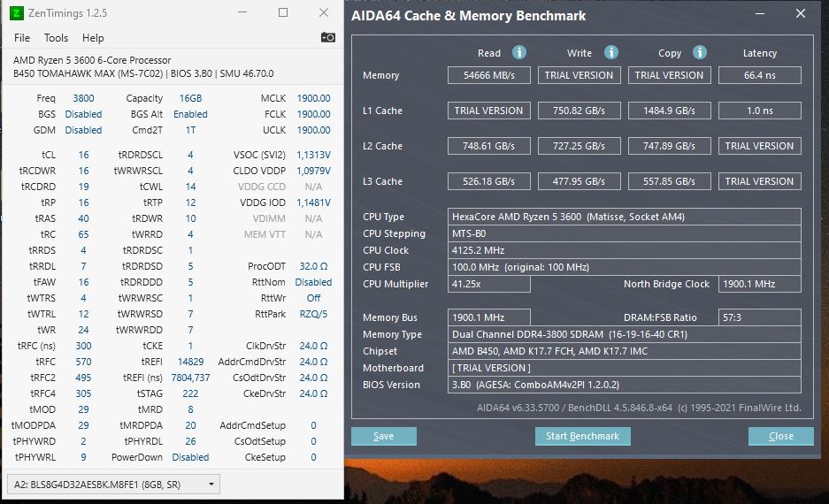Screen dimensions: 829x504
Task: Click the DRAM:FSB Ratio 57:3 value
Action: pos(760,317)
